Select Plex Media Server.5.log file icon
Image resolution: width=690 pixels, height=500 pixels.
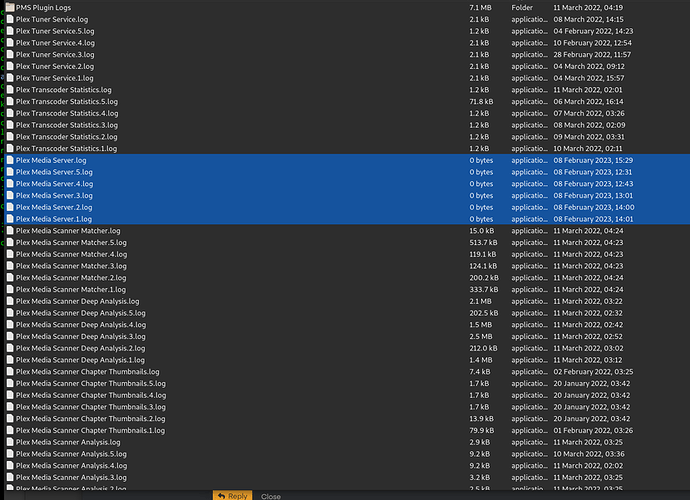[x=10, y=172]
